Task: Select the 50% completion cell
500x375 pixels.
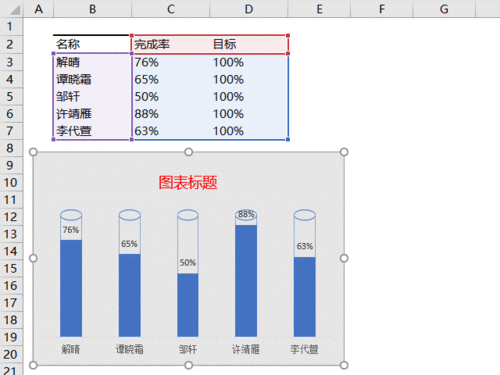Action: (x=171, y=97)
